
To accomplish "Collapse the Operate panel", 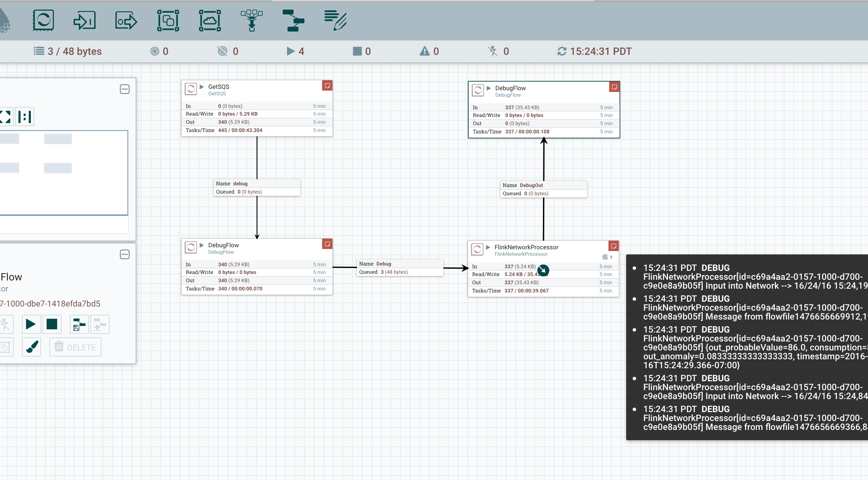I will 125,254.
